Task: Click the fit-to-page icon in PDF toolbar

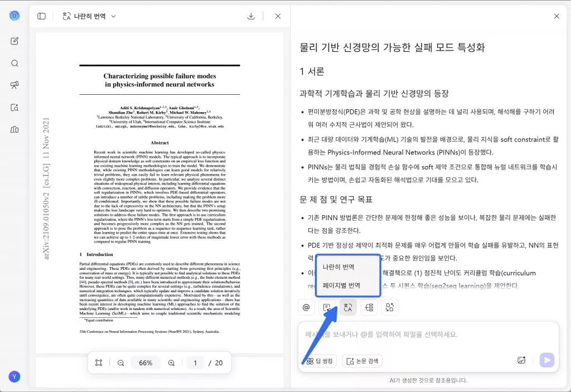Action: point(99,362)
